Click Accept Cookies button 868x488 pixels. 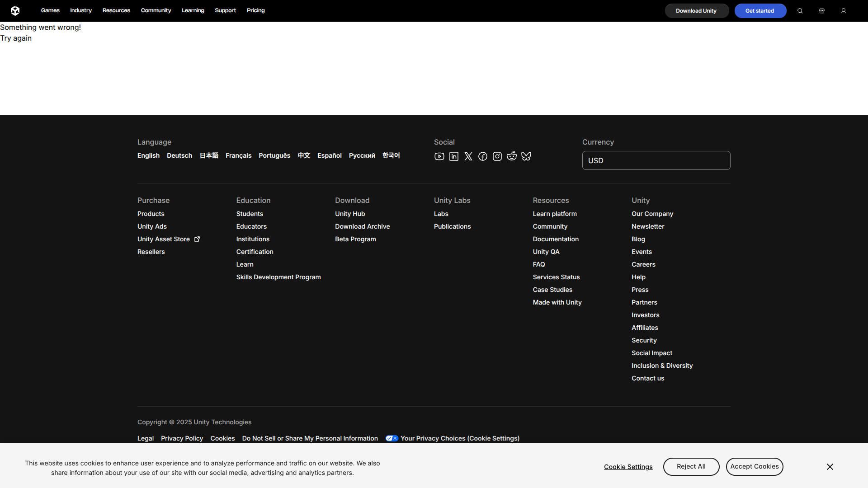[755, 467]
